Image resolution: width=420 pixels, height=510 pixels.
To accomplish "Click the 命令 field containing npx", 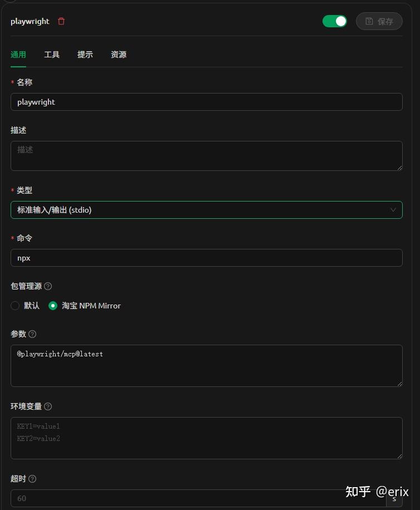I will 206,258.
